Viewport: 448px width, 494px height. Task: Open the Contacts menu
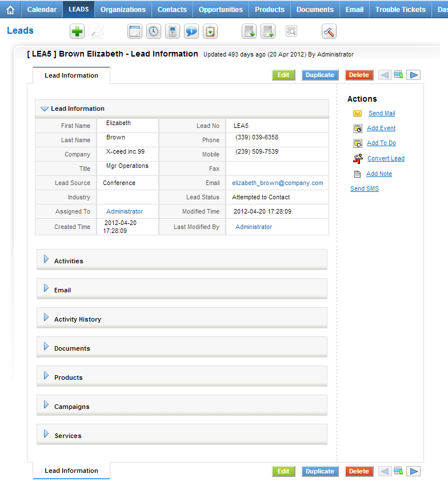click(x=172, y=10)
